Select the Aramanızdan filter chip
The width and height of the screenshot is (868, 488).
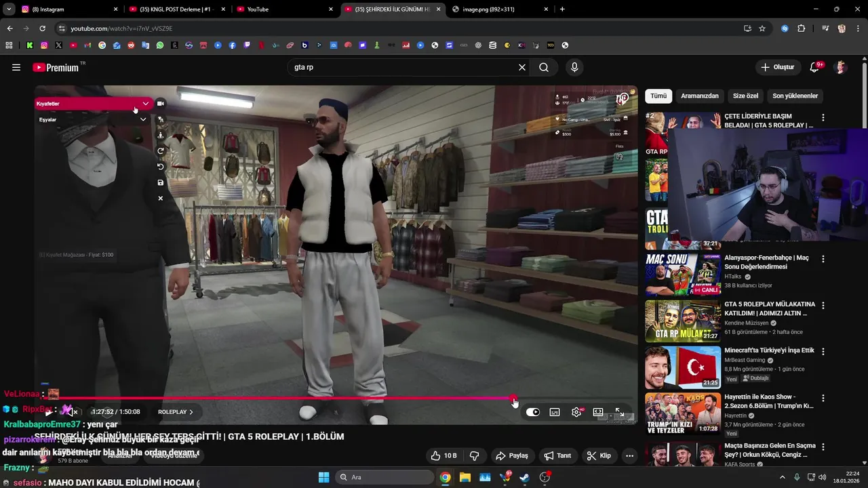[x=700, y=96]
